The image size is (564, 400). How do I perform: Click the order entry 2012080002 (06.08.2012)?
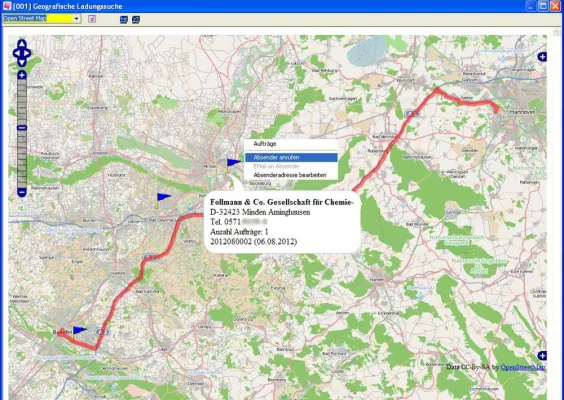click(x=254, y=241)
